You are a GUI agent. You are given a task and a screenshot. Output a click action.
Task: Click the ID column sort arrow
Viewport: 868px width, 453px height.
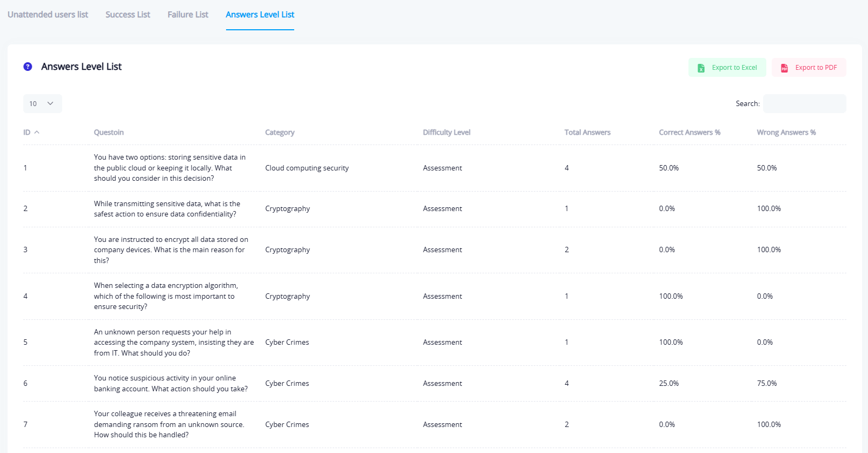tap(37, 133)
